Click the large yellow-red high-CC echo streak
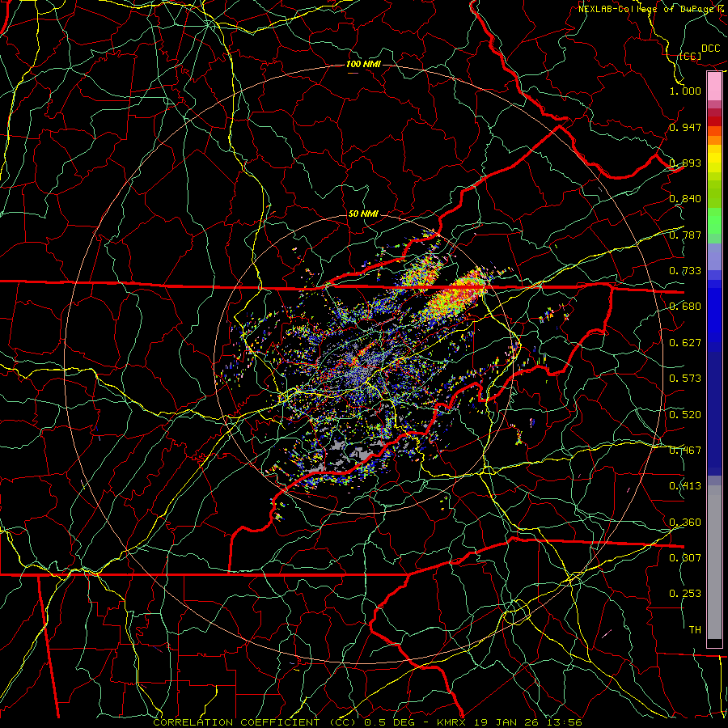The image size is (728, 728). coord(455,294)
